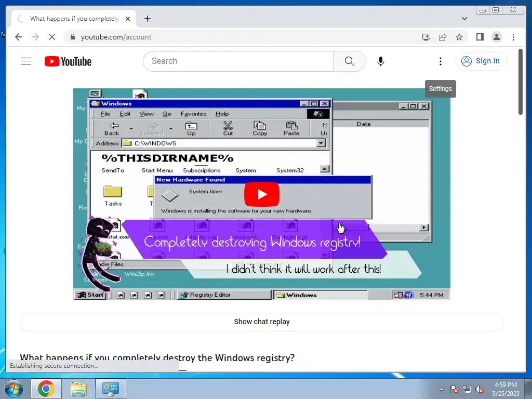This screenshot has width=532, height=399.
Task: Click the video title text below the player
Action: pos(157,357)
